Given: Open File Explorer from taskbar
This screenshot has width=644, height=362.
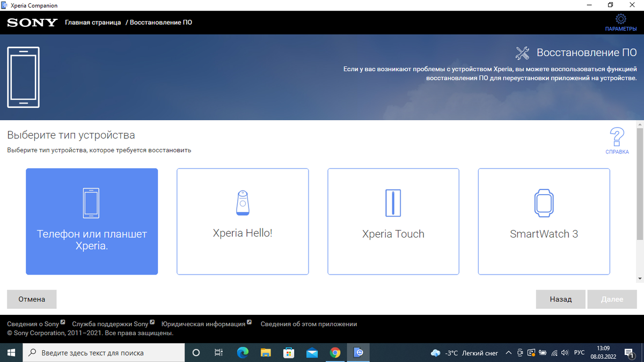Looking at the screenshot, I should pos(266,353).
